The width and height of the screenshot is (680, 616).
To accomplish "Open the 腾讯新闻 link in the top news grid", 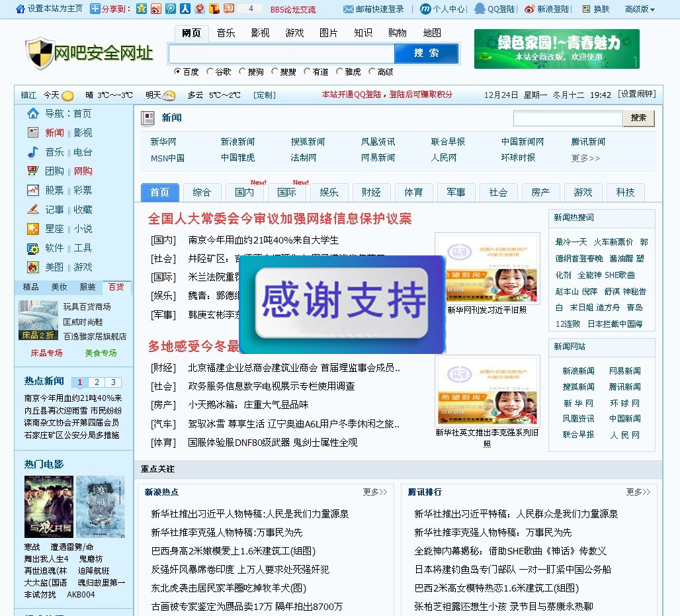I will pos(588,142).
